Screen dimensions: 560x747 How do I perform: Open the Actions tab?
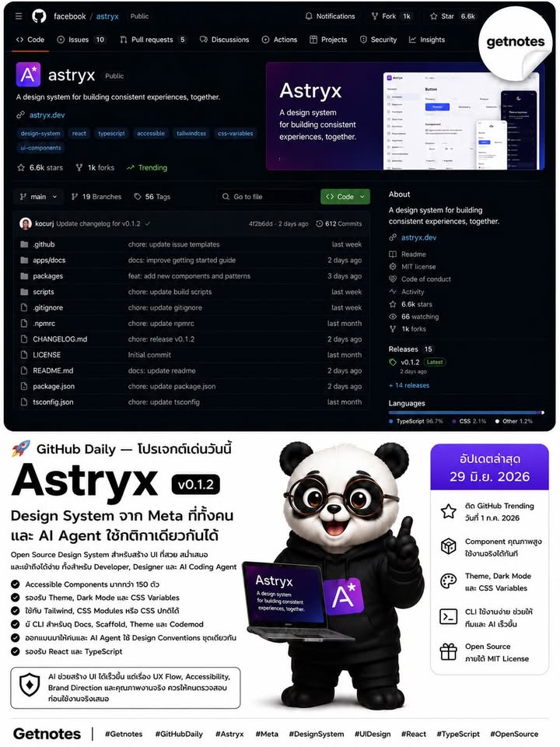pyautogui.click(x=279, y=40)
